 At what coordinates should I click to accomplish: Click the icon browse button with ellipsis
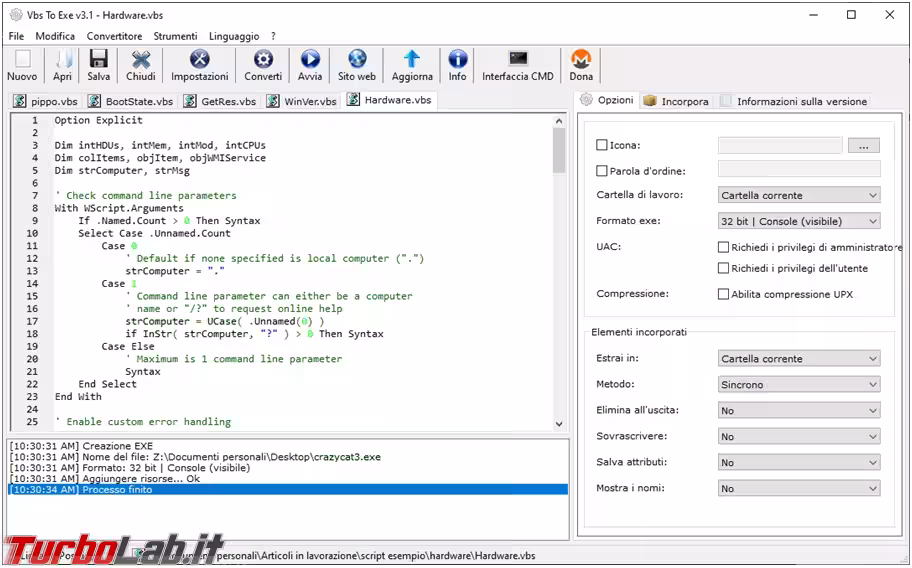coord(863,146)
